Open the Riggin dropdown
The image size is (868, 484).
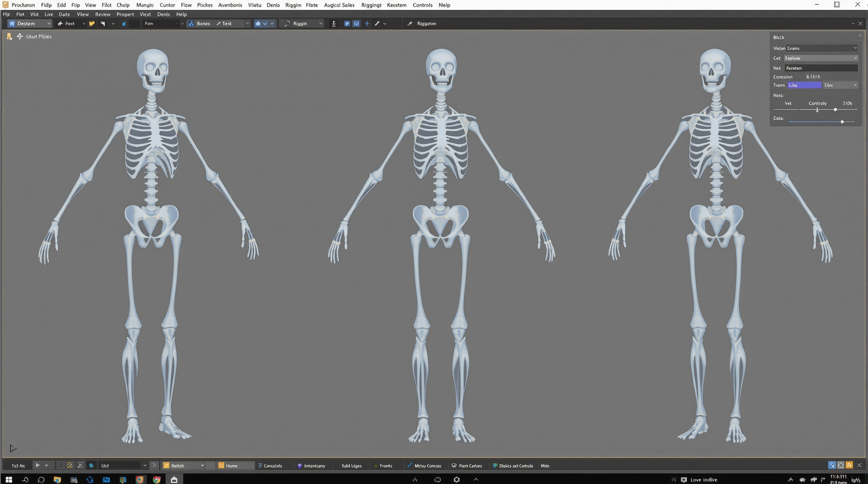point(320,24)
